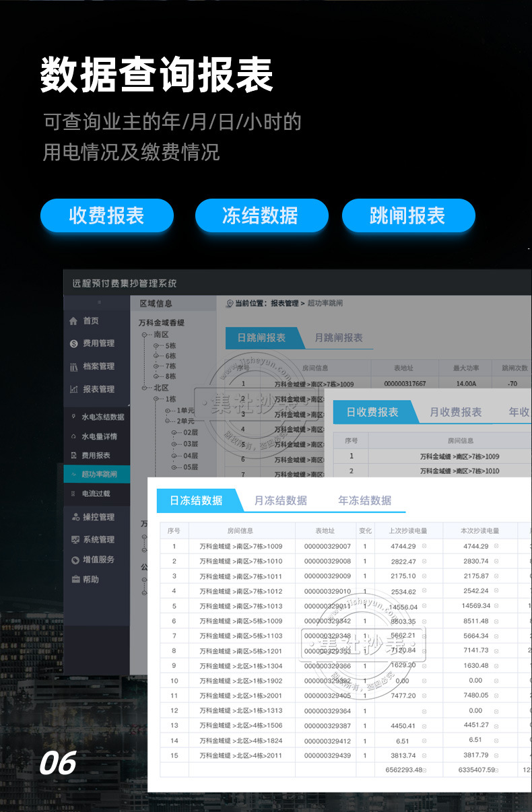Click the 收费报表 blue button

[107, 215]
